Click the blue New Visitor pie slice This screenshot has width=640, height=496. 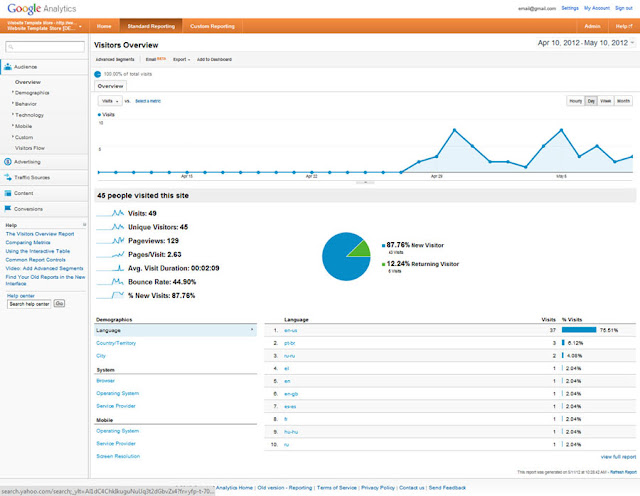tap(339, 261)
